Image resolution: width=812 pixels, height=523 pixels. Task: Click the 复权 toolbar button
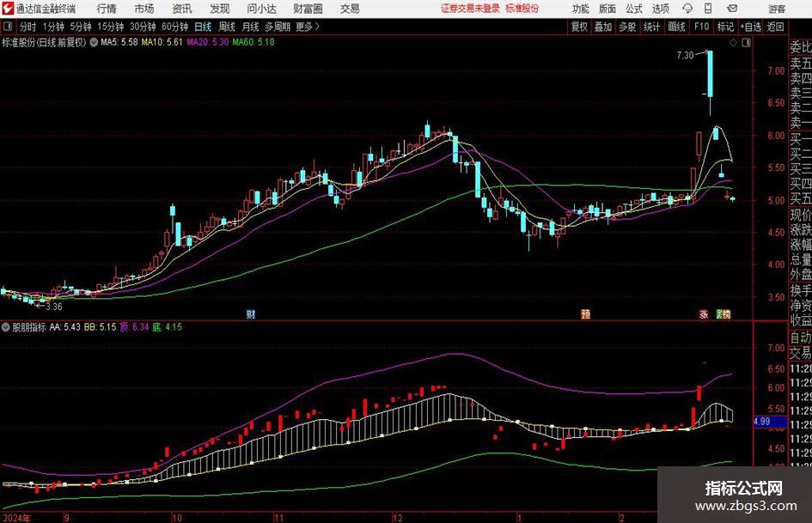point(579,27)
